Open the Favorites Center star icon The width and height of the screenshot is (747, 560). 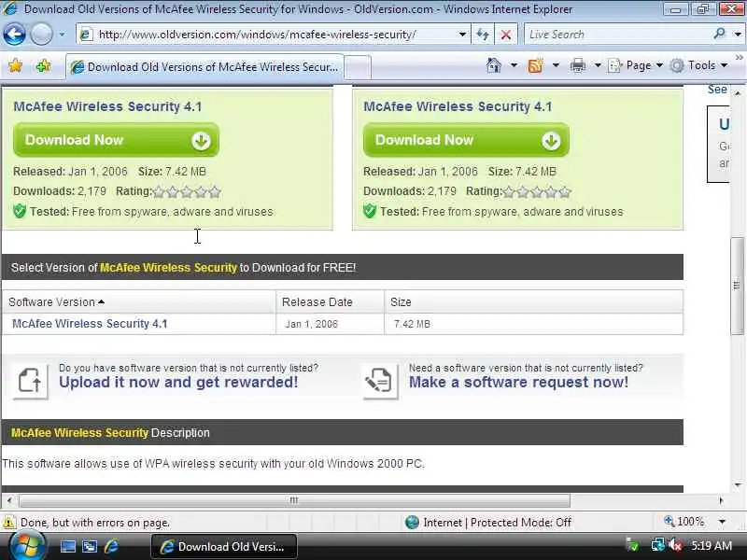[15, 65]
